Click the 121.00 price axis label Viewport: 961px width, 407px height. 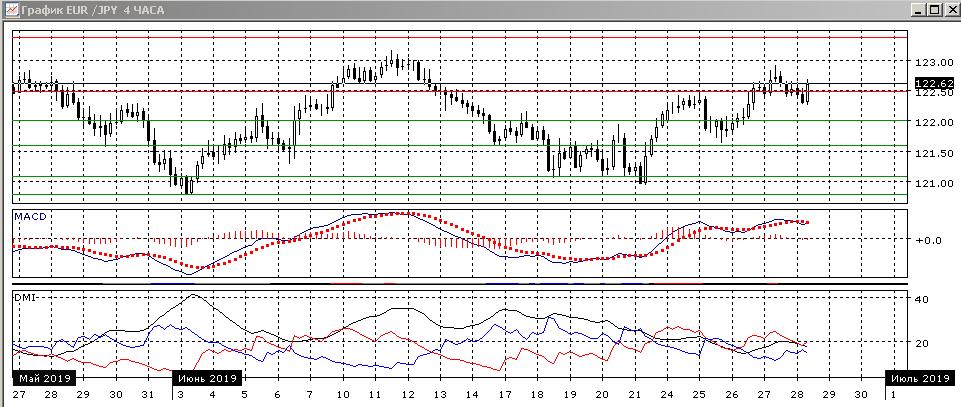pyautogui.click(x=933, y=183)
